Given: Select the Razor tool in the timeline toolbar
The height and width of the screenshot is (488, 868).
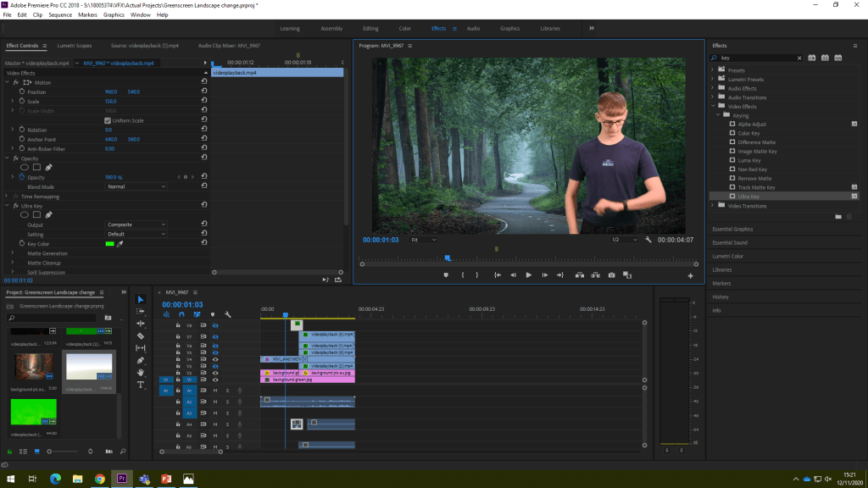Looking at the screenshot, I should point(141,335).
